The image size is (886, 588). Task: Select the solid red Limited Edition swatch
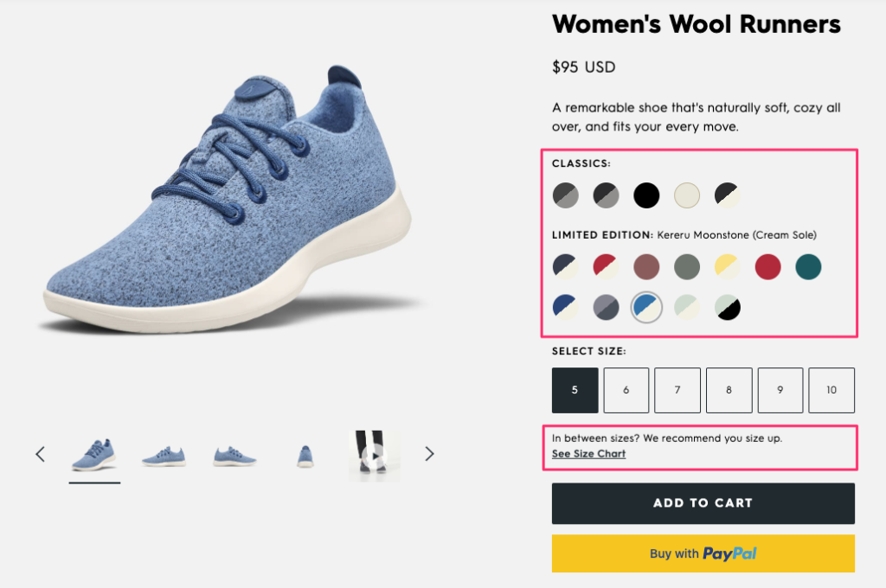[767, 266]
